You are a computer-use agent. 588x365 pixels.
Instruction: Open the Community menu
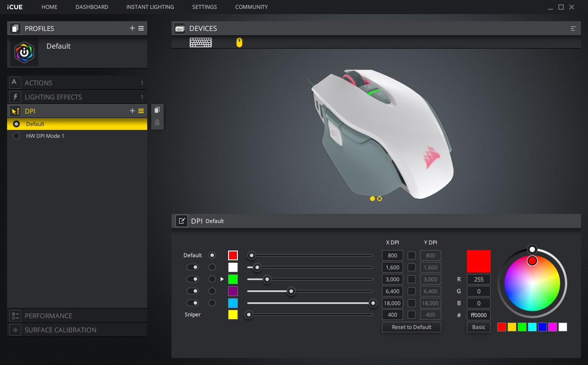click(252, 7)
